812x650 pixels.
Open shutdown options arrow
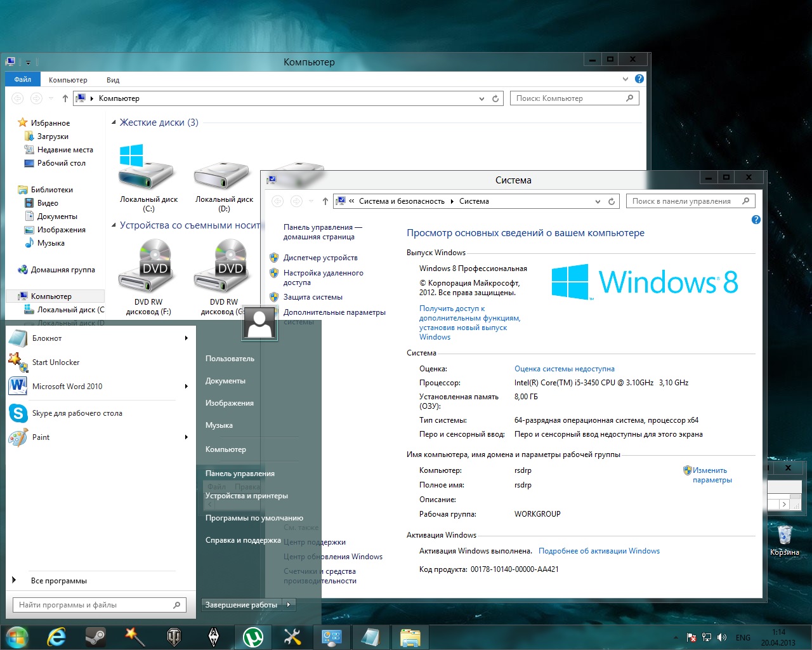pyautogui.click(x=289, y=605)
